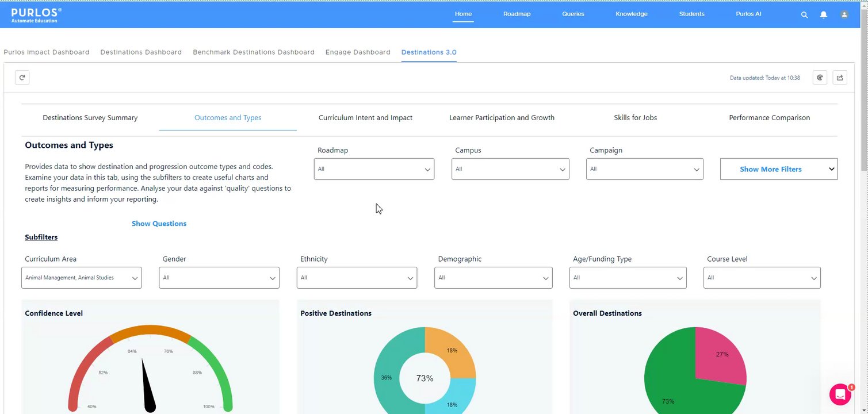The width and height of the screenshot is (868, 414).
Task: Open the Ethnicity subfilter dropdown
Action: click(357, 278)
